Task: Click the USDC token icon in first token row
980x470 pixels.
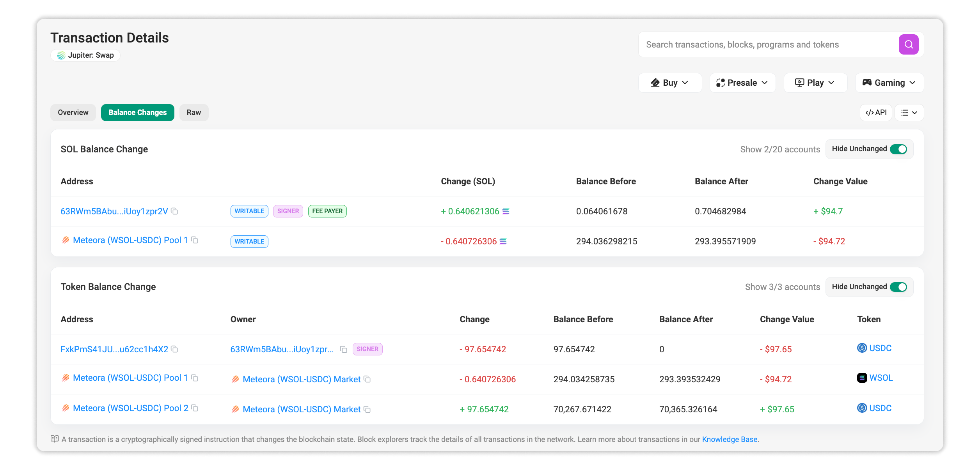Action: 862,348
